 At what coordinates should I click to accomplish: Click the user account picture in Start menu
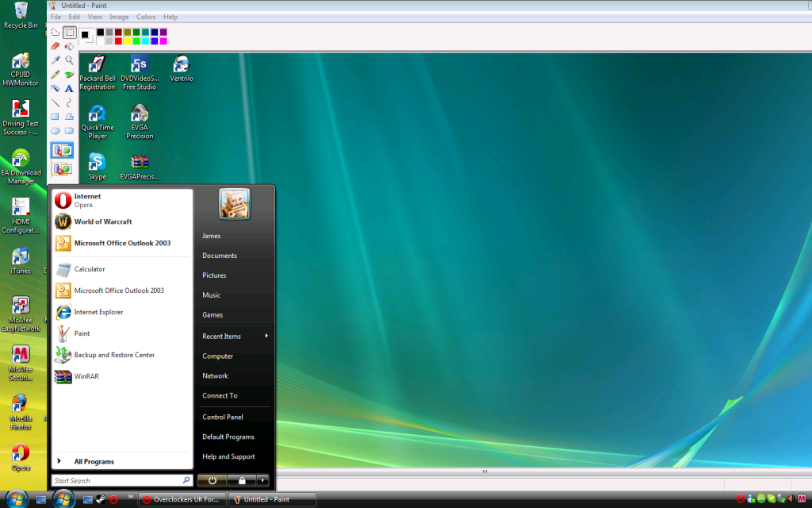235,204
